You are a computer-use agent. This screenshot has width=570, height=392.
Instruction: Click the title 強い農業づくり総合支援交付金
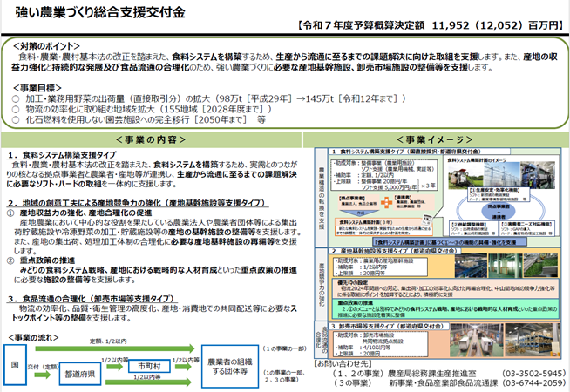[x=100, y=12]
